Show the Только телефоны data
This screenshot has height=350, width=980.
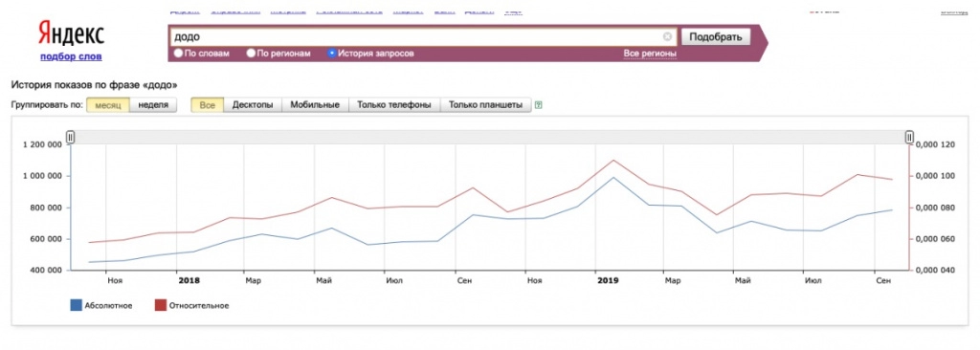click(394, 105)
